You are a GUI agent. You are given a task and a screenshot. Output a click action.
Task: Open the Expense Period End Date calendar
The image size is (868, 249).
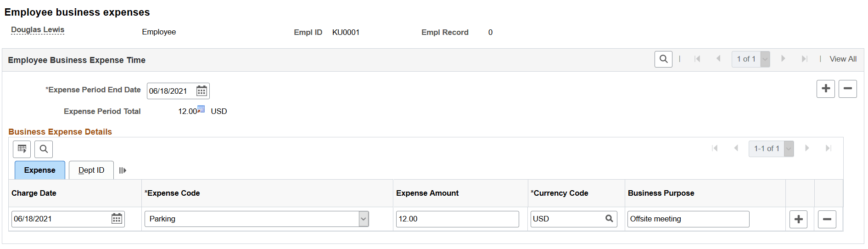(202, 91)
